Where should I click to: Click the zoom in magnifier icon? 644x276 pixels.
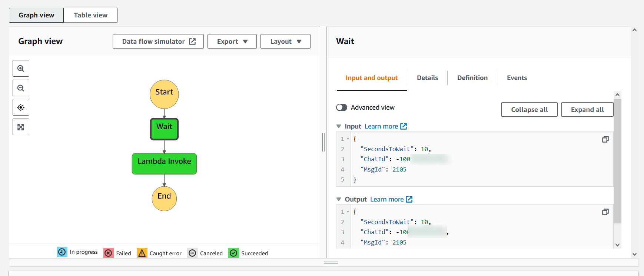[x=21, y=69]
